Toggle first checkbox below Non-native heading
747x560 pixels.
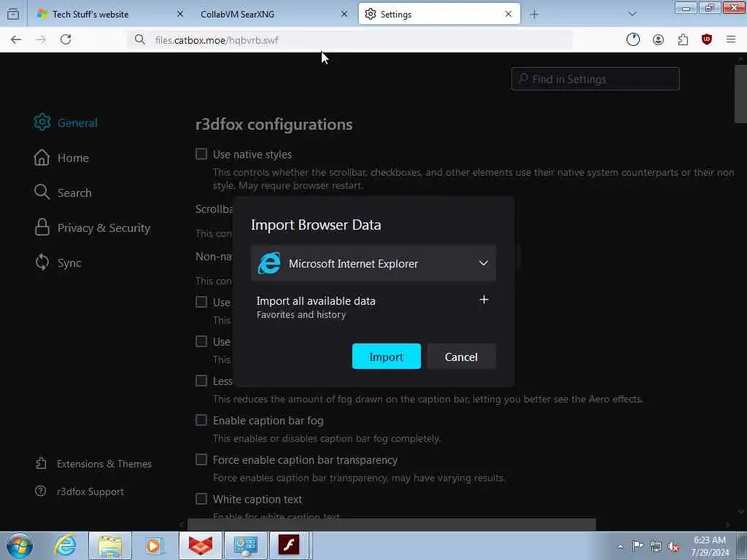pyautogui.click(x=201, y=302)
